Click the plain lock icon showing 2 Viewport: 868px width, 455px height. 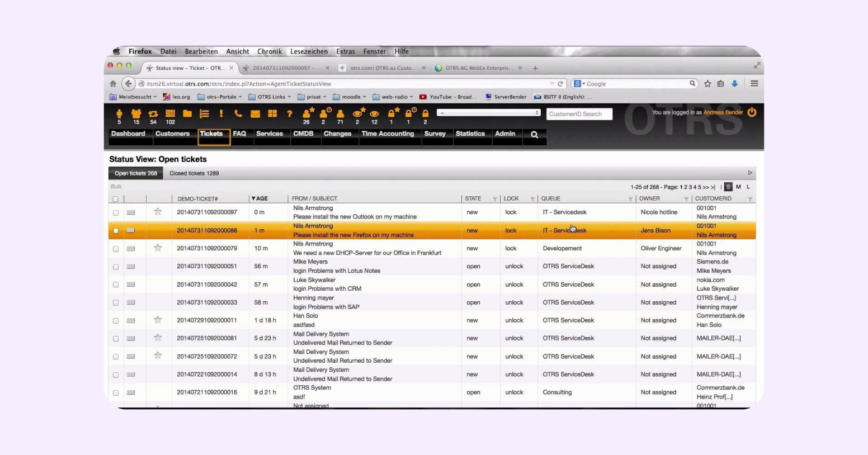pyautogui.click(x=425, y=114)
